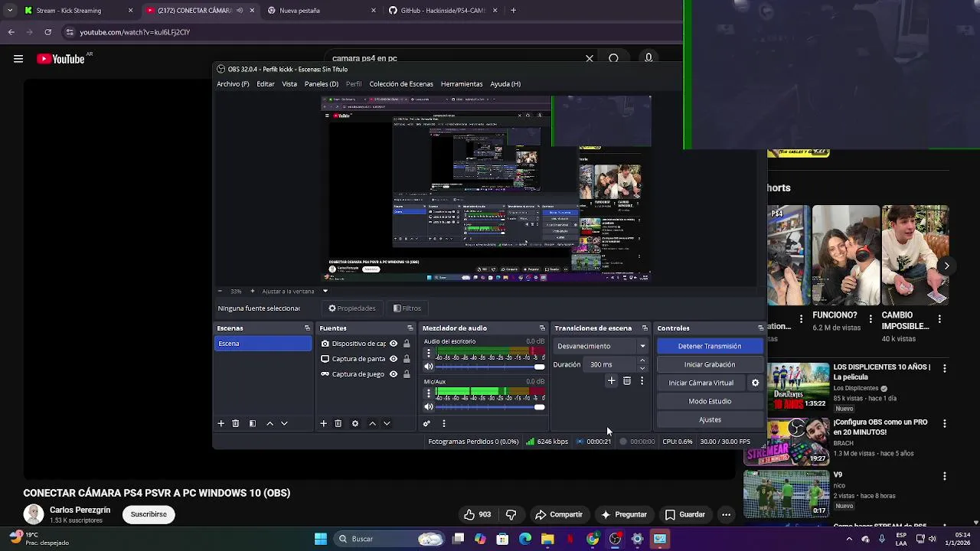Hide Dispositivo de captura source eye
This screenshot has height=551, width=980.
point(394,344)
